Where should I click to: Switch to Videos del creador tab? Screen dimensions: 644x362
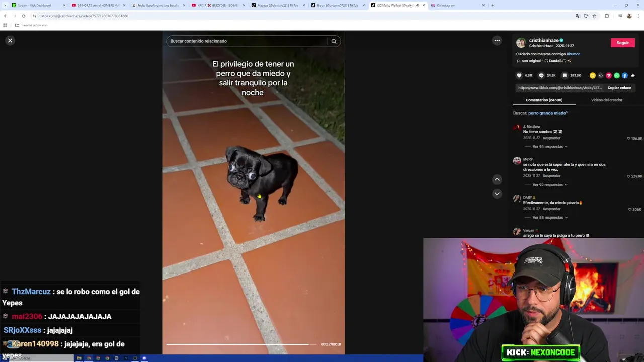pyautogui.click(x=607, y=100)
